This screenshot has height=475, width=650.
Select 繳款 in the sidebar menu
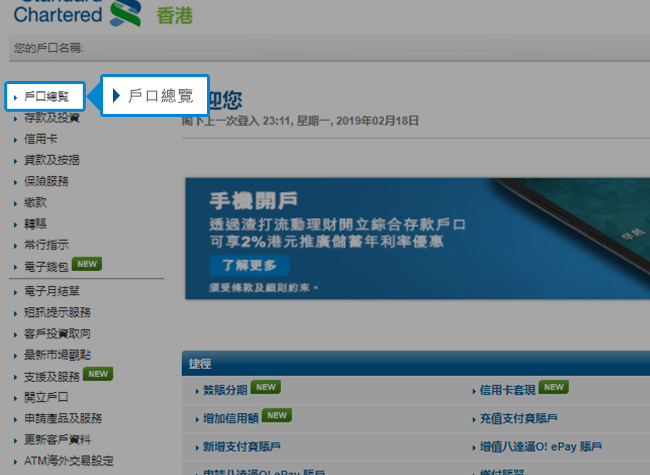(x=35, y=202)
